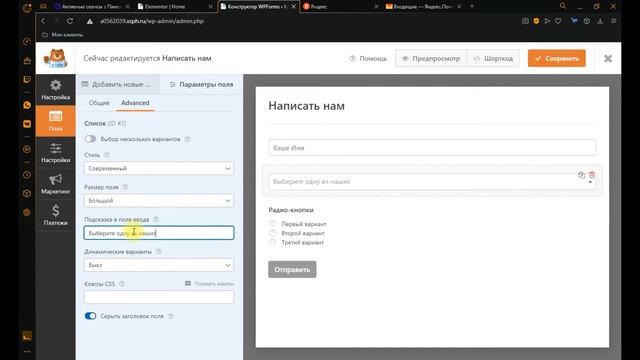
Task: Open the Параметры поля tab
Action: click(201, 84)
